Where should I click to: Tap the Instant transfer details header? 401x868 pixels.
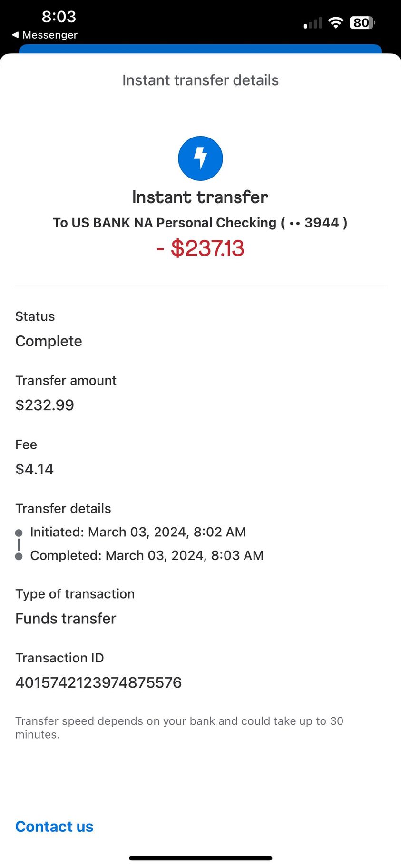[x=200, y=80]
